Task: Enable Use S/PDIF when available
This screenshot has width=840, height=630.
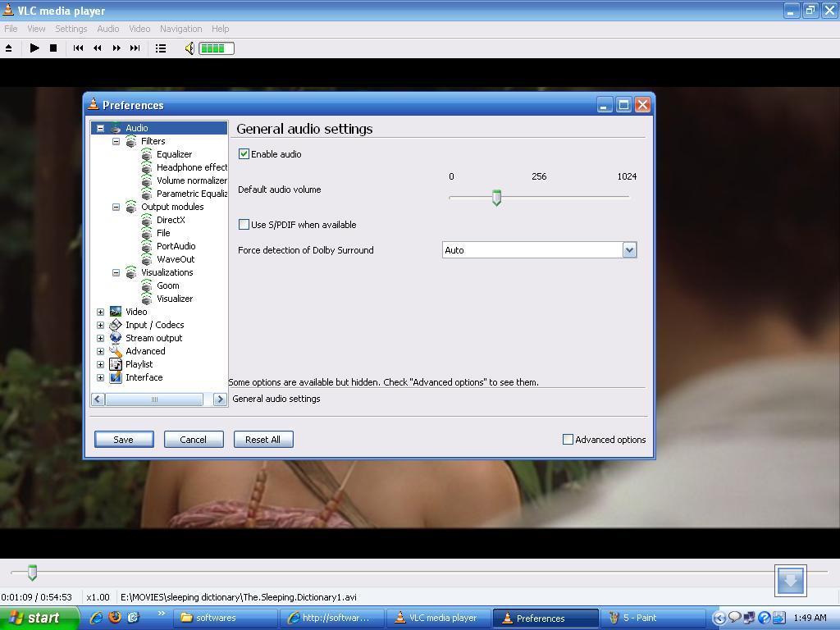Action: [244, 224]
